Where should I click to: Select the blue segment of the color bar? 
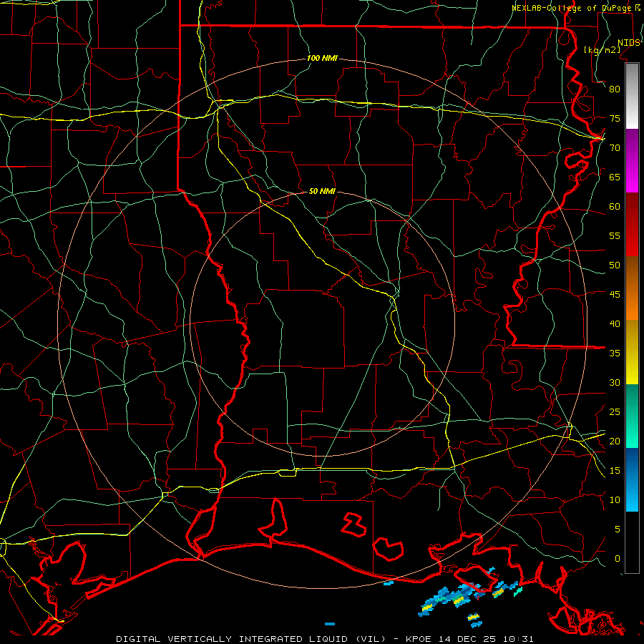click(x=632, y=479)
